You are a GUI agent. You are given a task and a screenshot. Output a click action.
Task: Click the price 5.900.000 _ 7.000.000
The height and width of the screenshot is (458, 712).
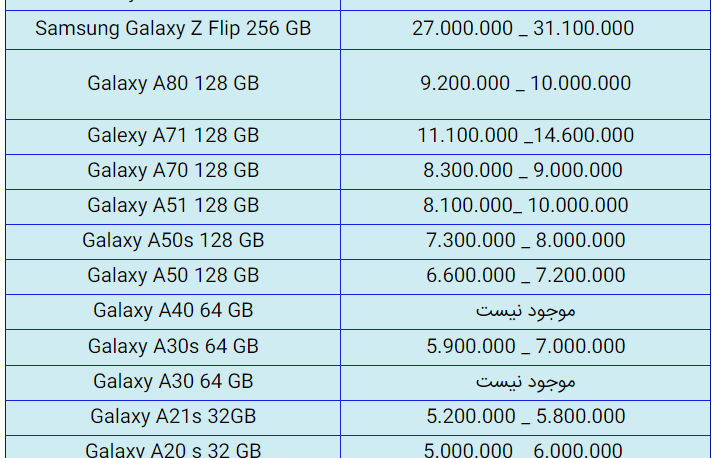pos(525,346)
